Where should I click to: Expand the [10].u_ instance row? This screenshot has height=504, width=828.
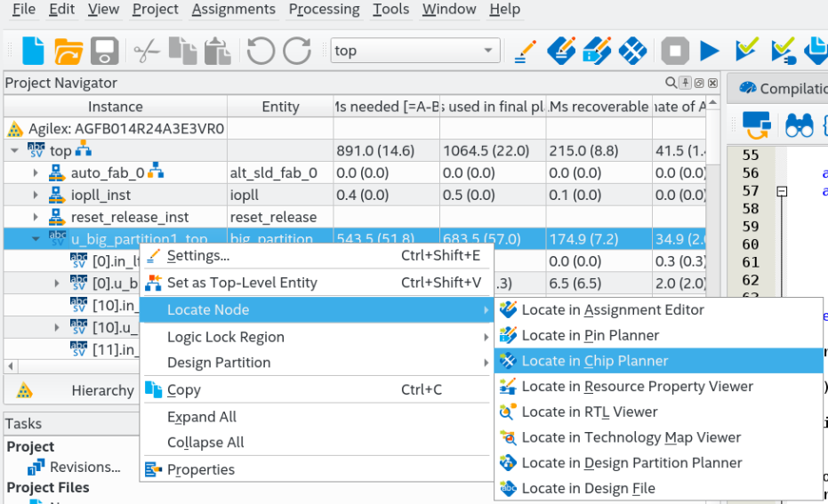point(57,328)
